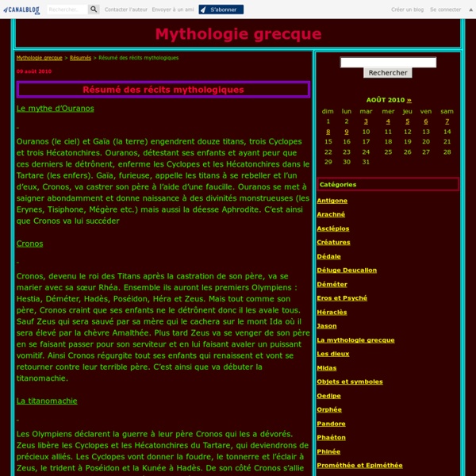Viewport: 476px width, 476px height.
Task: Open the Dédale category
Action: coord(328,256)
